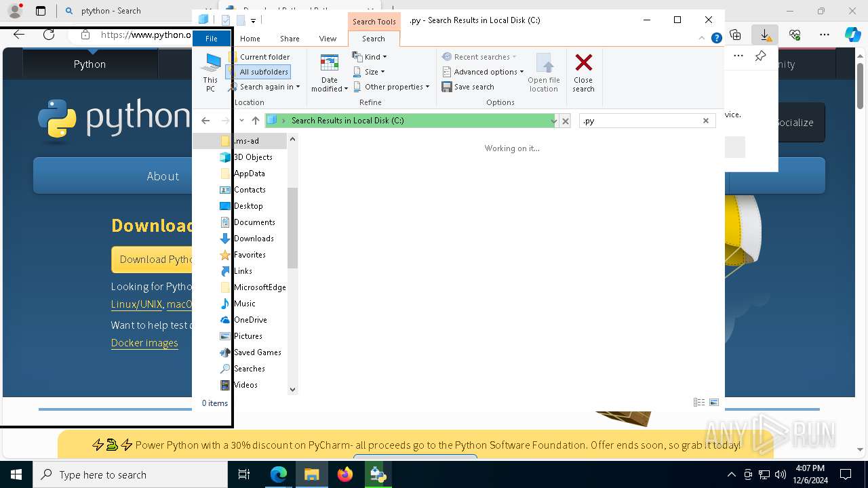Toggle All subfolders search scope

(x=259, y=72)
